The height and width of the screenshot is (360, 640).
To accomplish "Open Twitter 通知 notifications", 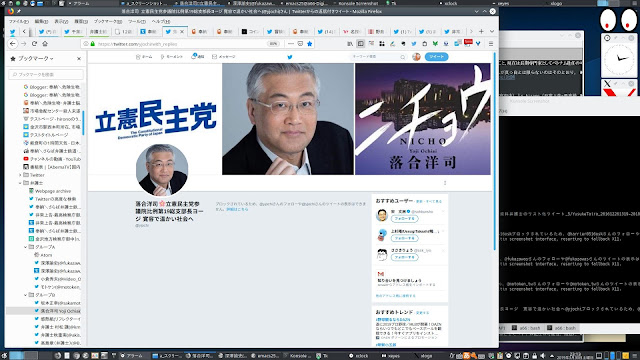I will pyautogui.click(x=198, y=57).
